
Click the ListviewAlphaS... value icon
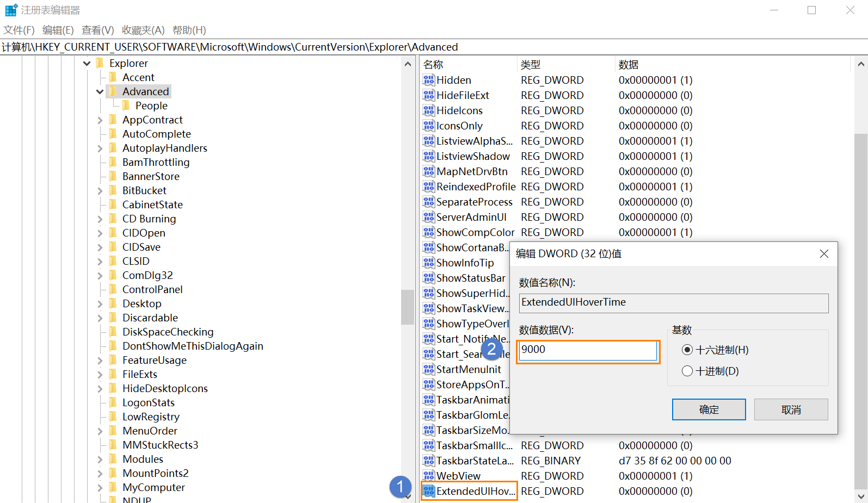pos(429,141)
